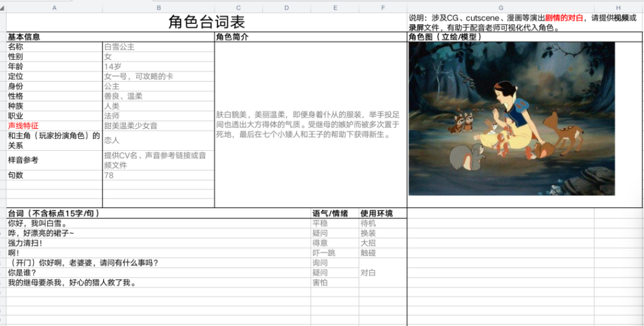Select the 台词（不含标点15字/句）header
The height and width of the screenshot is (326, 644).
[158, 213]
